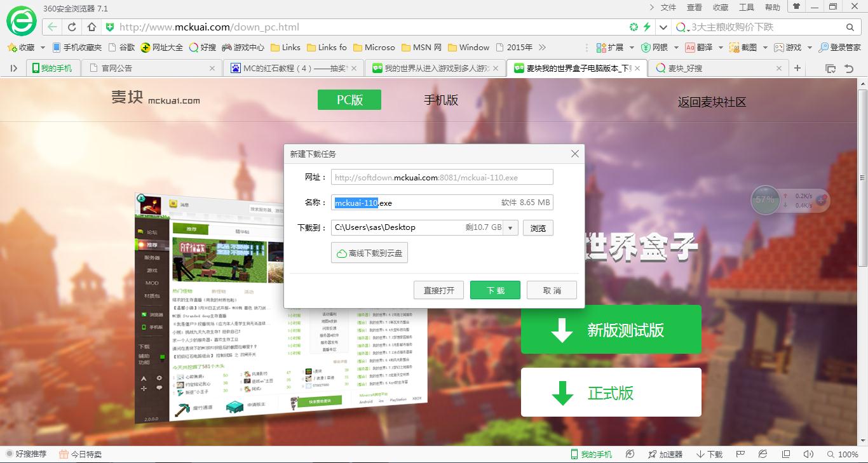Click 返回麦块社区 link
The width and height of the screenshot is (868, 463).
[x=712, y=102]
